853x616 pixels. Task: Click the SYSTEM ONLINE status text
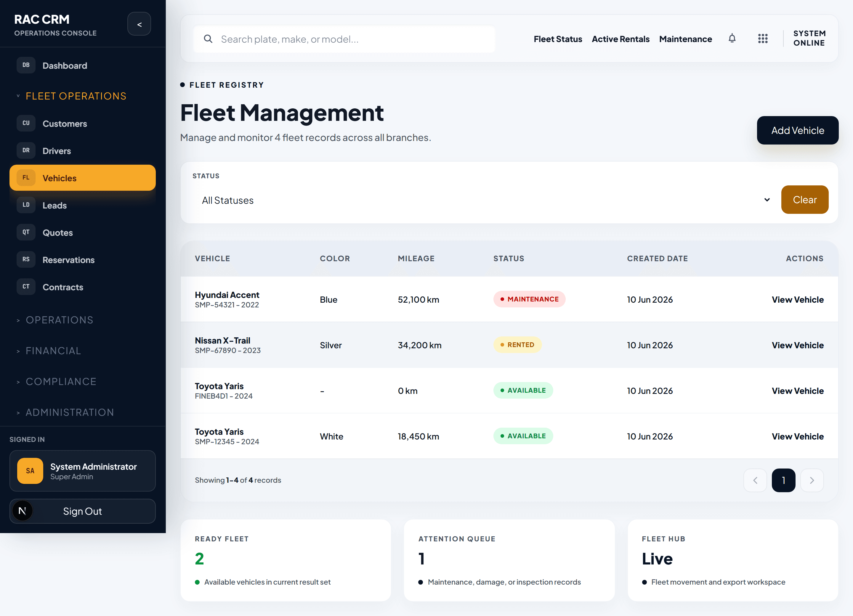click(x=809, y=38)
